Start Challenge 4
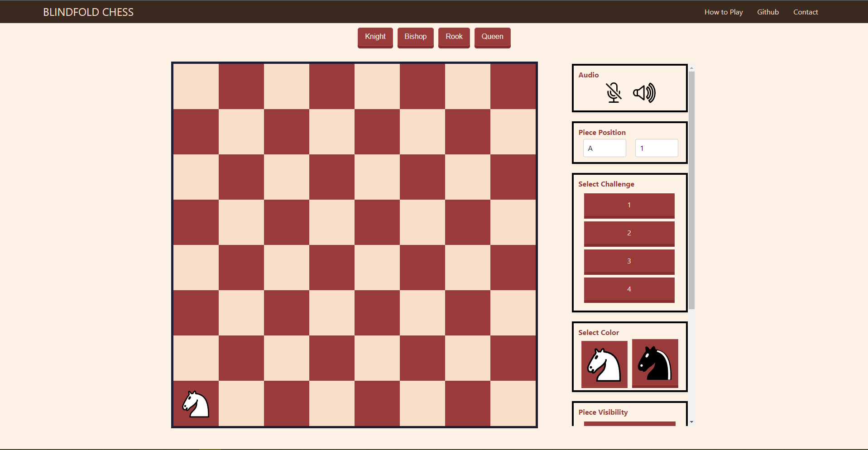The height and width of the screenshot is (450, 868). point(629,289)
